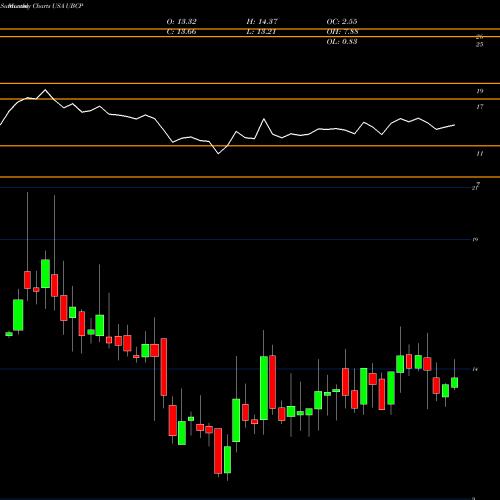This screenshot has height=500, width=500.
Task: Click the 'OL: 0.83' reading
Action: 342,42
